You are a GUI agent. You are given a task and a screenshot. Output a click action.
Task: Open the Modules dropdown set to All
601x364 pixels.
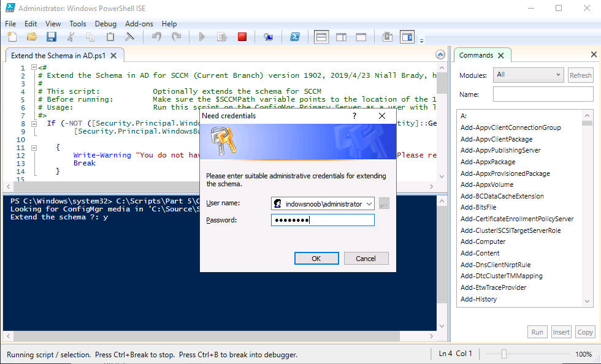click(529, 75)
